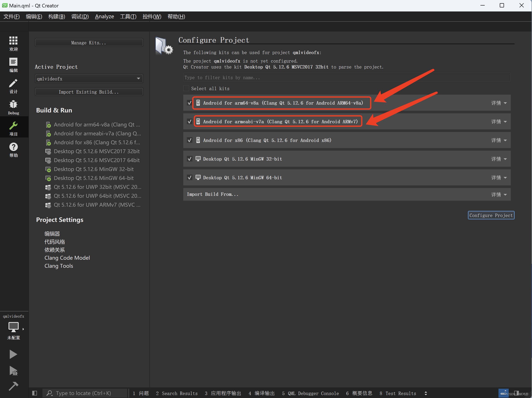Image resolution: width=532 pixels, height=398 pixels.
Task: Uncheck Desktop Qt 5.12.6 MinGW 64-bit kit
Action: (x=189, y=178)
